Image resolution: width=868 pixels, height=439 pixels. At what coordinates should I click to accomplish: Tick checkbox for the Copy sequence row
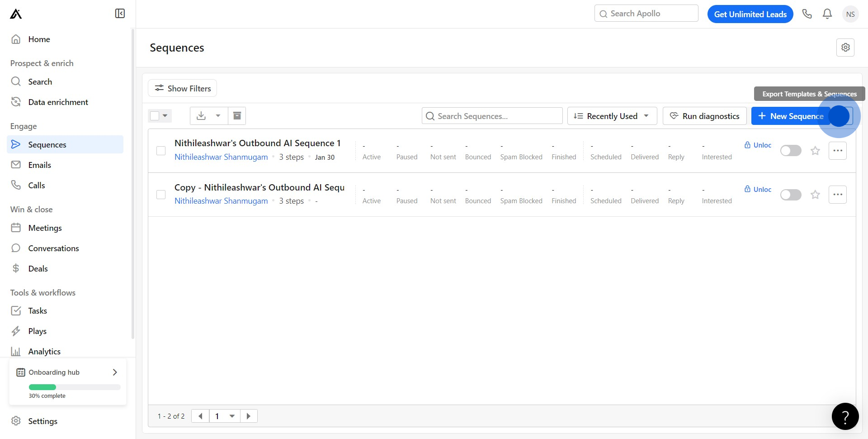(161, 195)
